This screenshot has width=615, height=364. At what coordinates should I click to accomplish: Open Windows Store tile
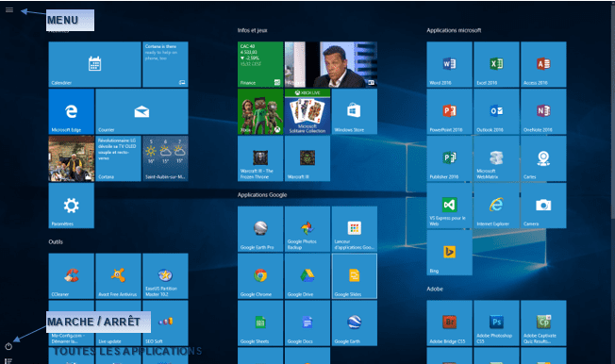point(355,111)
